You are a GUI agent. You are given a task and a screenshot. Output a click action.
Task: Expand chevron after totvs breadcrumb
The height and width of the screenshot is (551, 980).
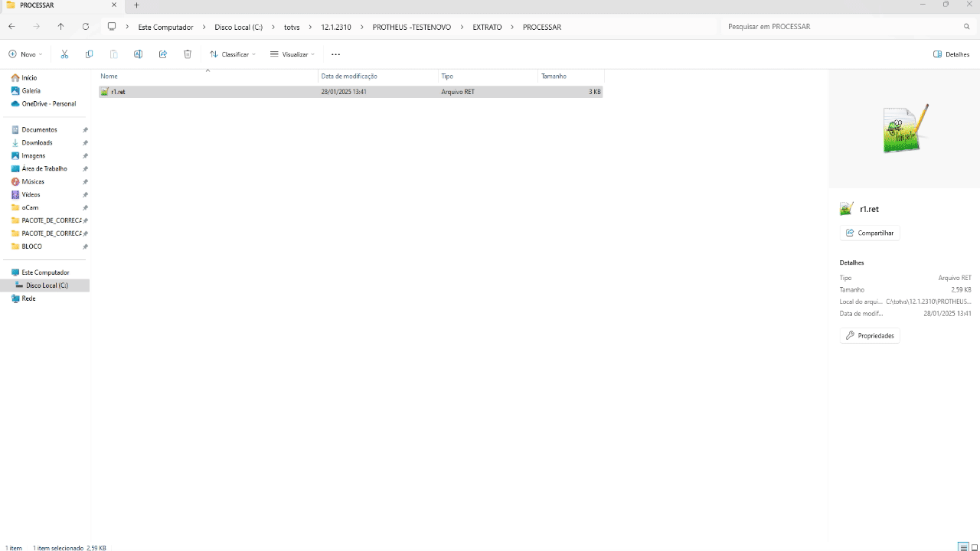[310, 27]
